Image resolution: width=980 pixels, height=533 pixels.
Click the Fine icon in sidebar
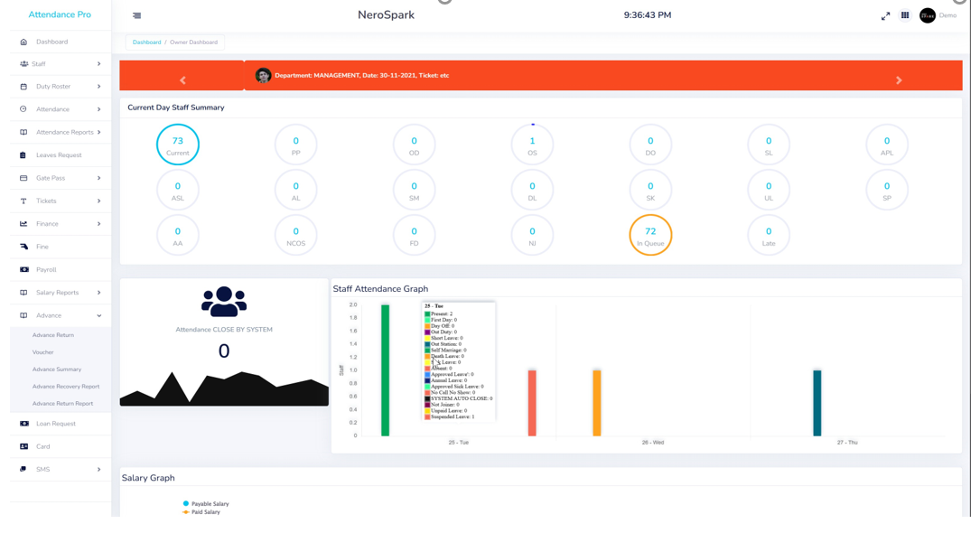(24, 247)
